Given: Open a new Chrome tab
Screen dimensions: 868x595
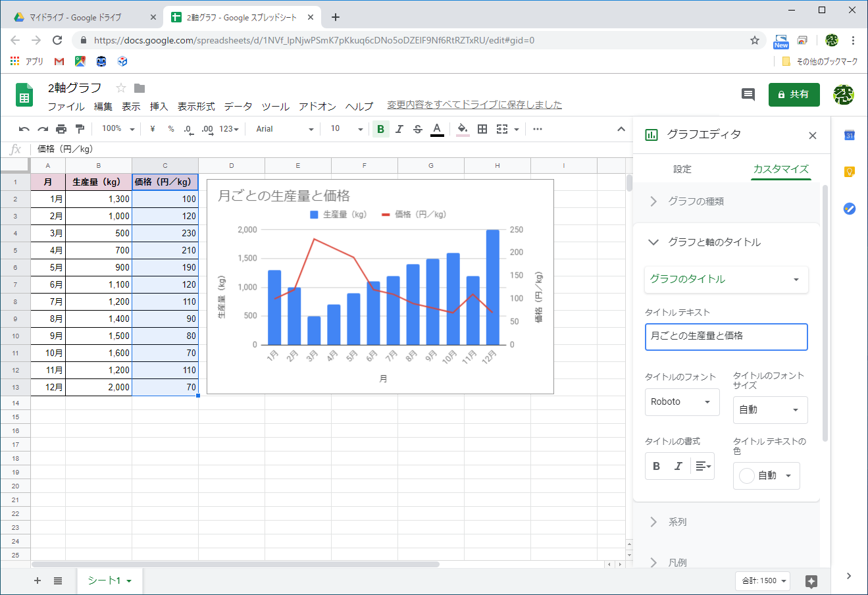Looking at the screenshot, I should coord(336,17).
